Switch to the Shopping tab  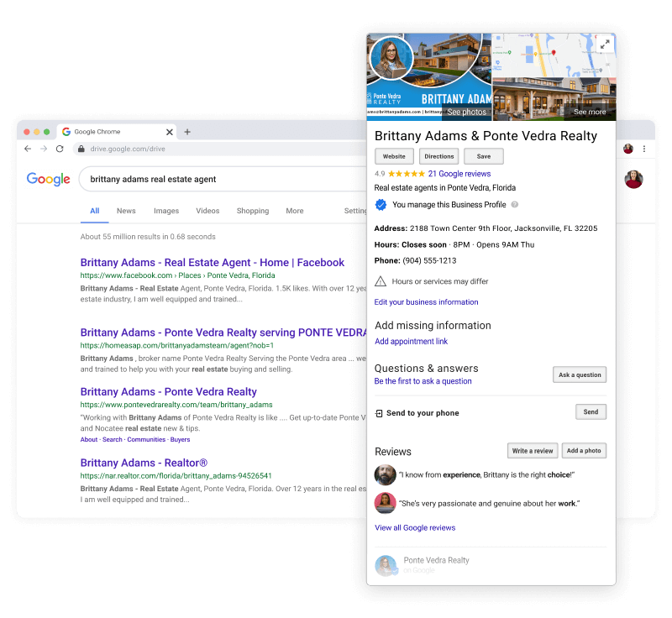[253, 211]
